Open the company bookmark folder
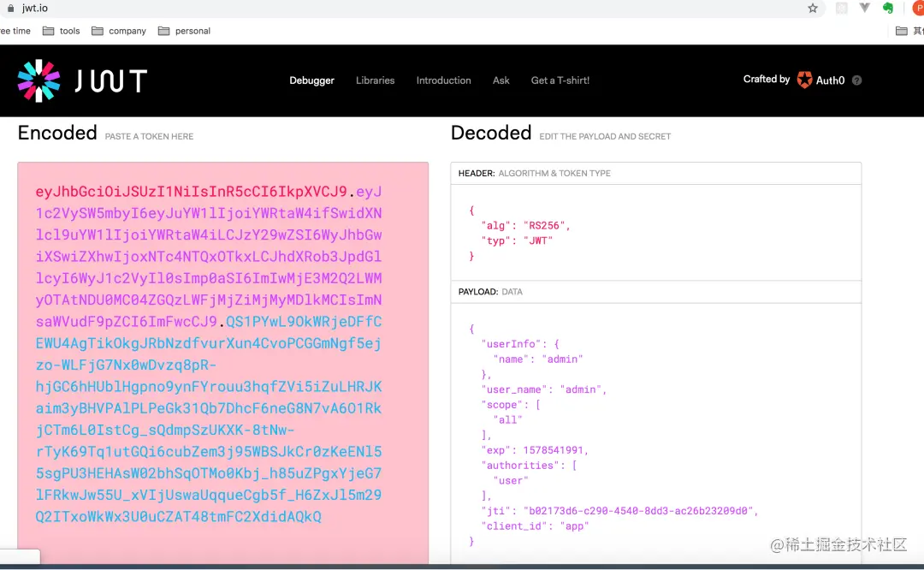 click(x=119, y=31)
